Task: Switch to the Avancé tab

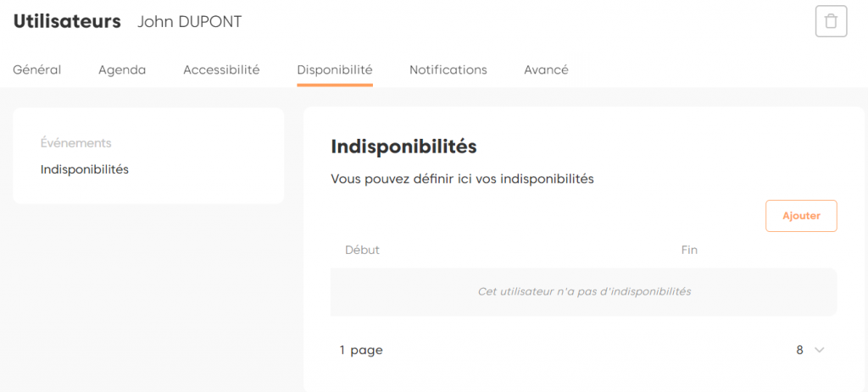Action: pyautogui.click(x=546, y=70)
